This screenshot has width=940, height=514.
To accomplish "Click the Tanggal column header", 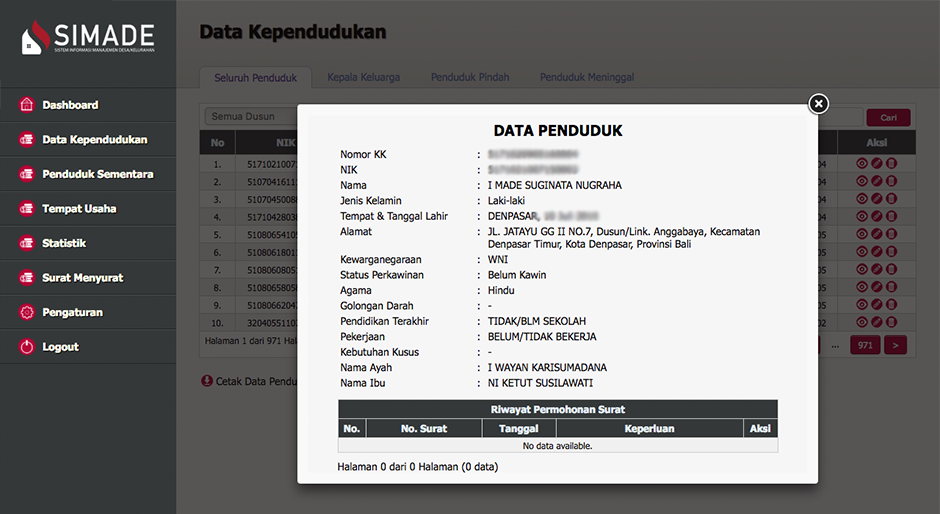I will (x=519, y=428).
